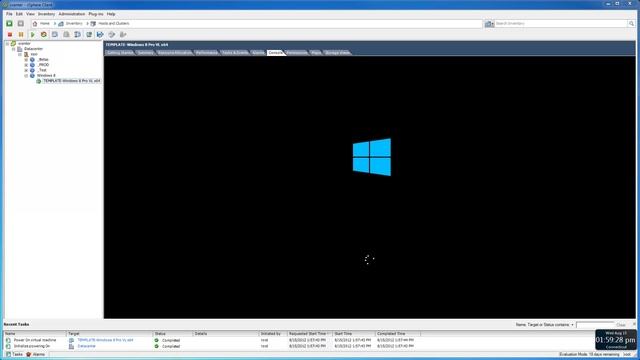Click the TEMPLATE Windows 8 Pro target link
Screen dimensions: 640x360
pos(105,340)
